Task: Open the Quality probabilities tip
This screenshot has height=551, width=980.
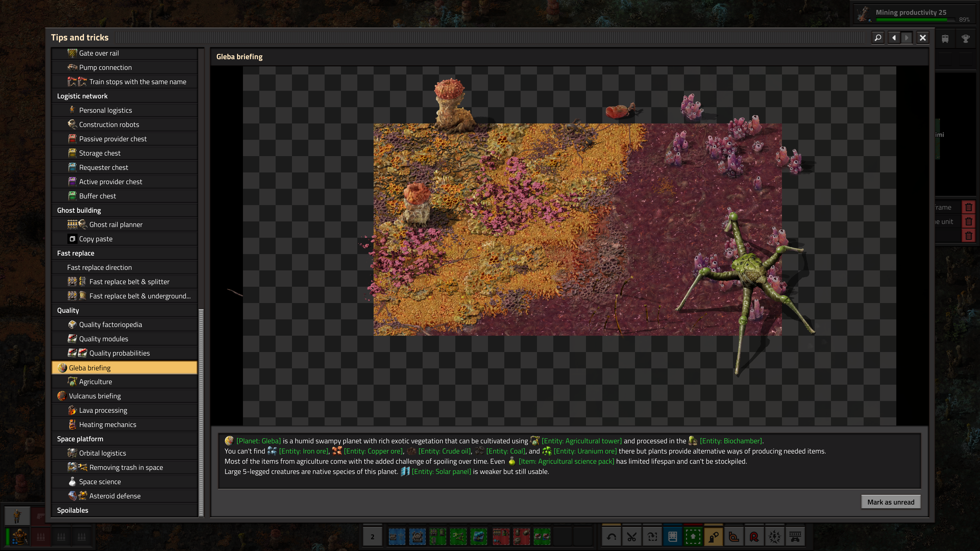Action: coord(124,353)
